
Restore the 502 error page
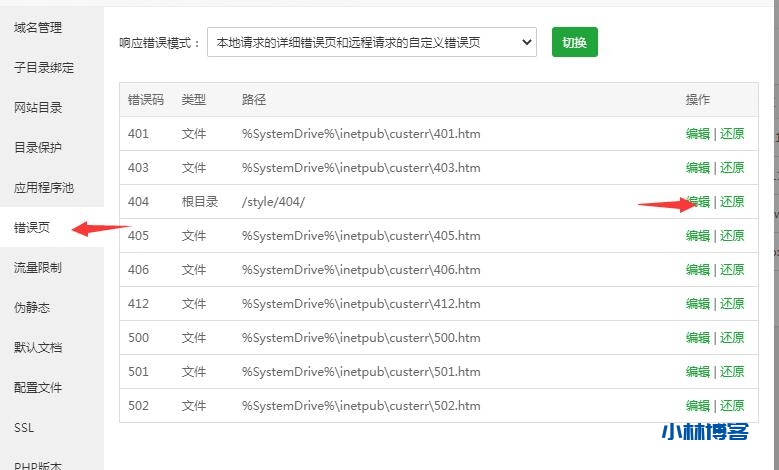pos(732,406)
